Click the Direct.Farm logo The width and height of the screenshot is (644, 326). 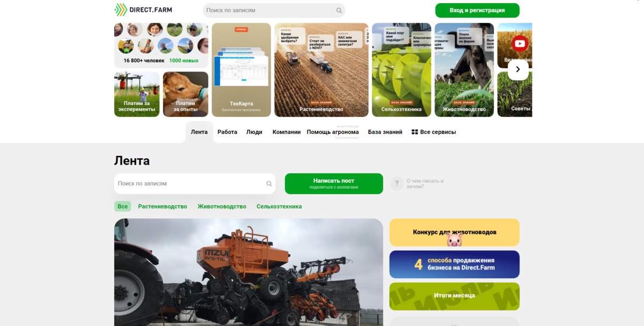click(x=143, y=10)
